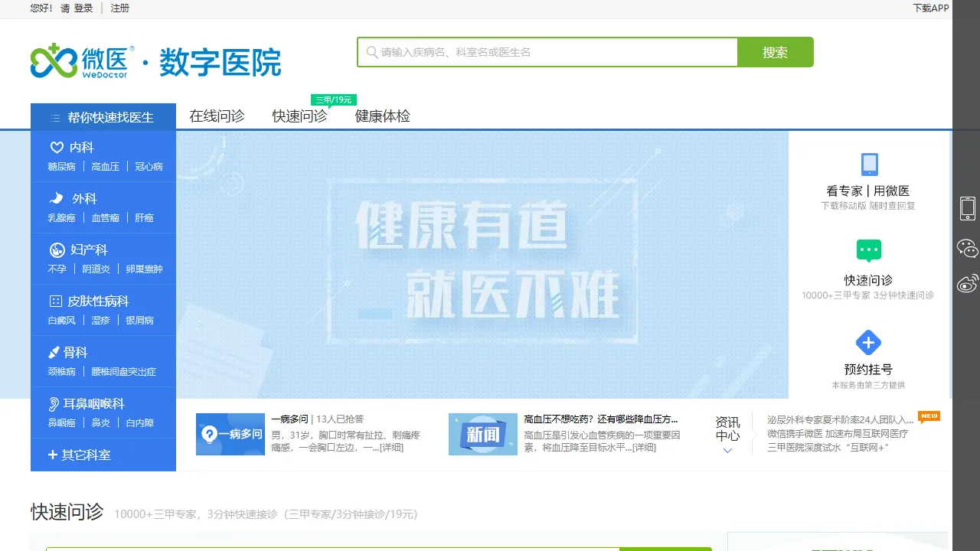
Task: Open the 健康体检 tab
Action: click(x=381, y=116)
